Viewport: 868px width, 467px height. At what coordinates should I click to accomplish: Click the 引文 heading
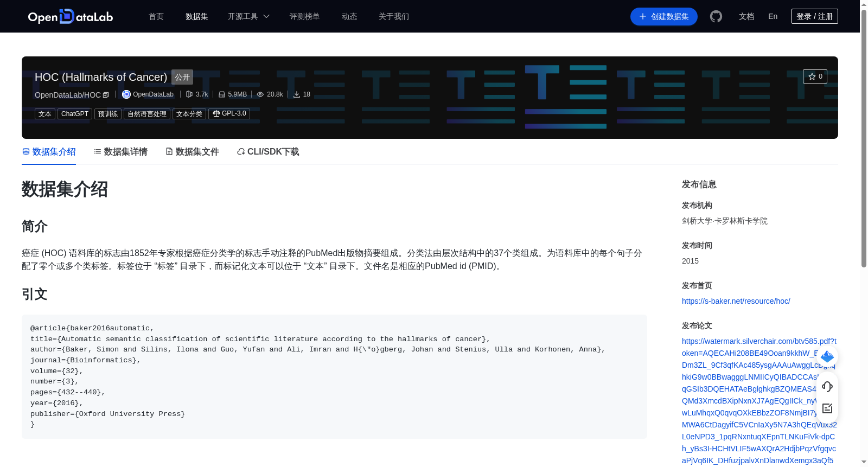pyautogui.click(x=35, y=294)
